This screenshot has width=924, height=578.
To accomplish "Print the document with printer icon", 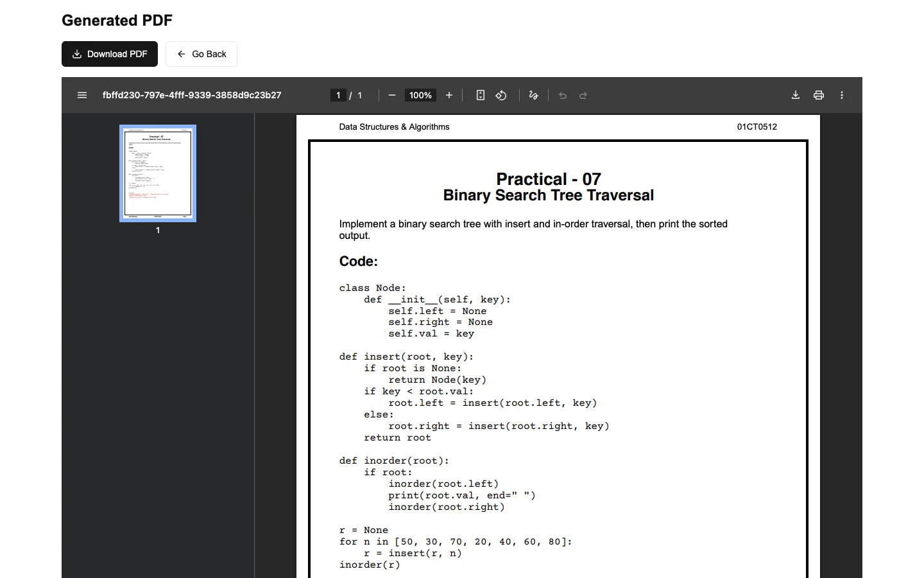I will (x=819, y=95).
